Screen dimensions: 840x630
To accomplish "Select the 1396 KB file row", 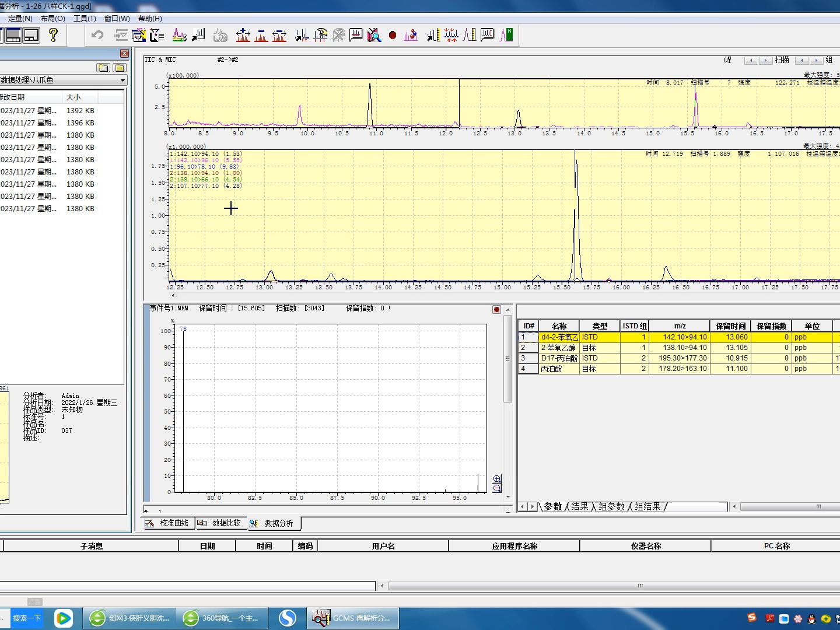I will click(x=61, y=123).
